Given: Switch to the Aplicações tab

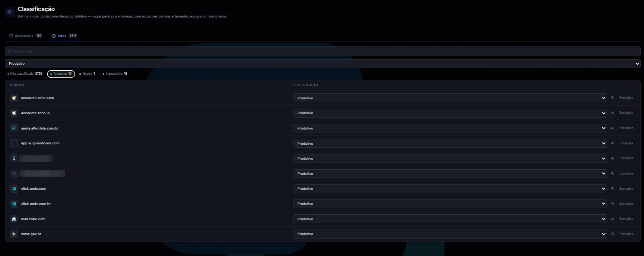Looking at the screenshot, I should coord(26,36).
